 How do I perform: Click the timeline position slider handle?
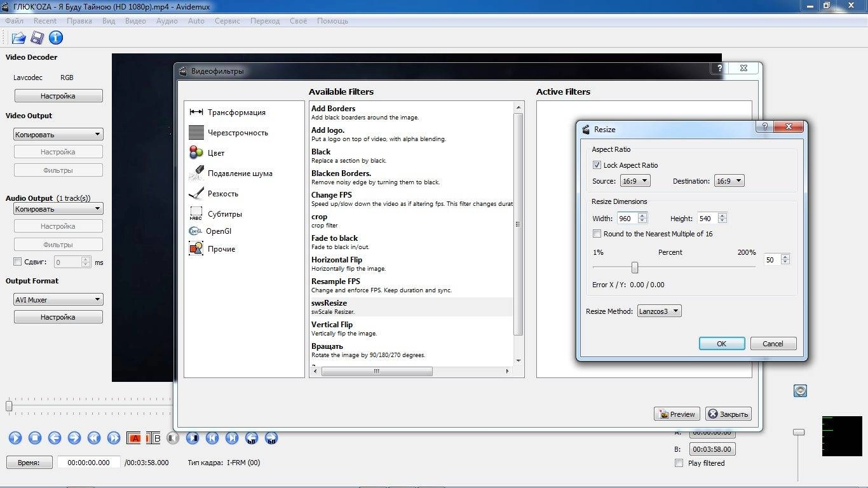pos(9,405)
